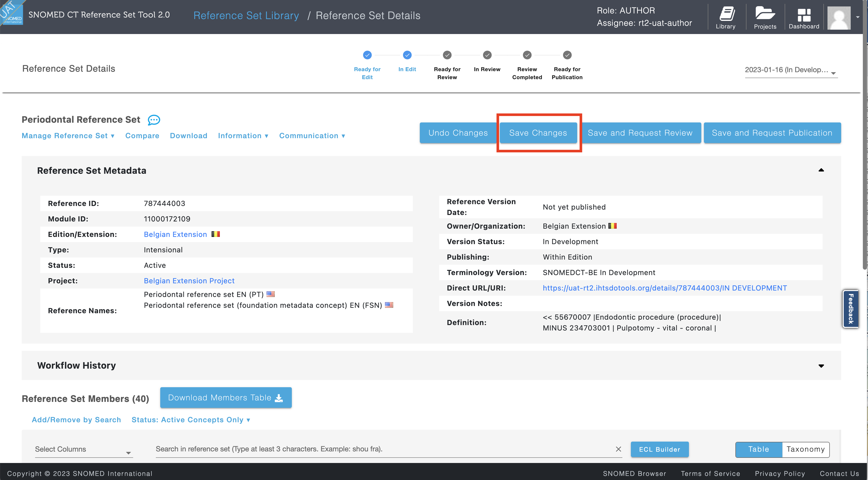Image resolution: width=868 pixels, height=480 pixels.
Task: Open the Communication menu
Action: coord(312,136)
